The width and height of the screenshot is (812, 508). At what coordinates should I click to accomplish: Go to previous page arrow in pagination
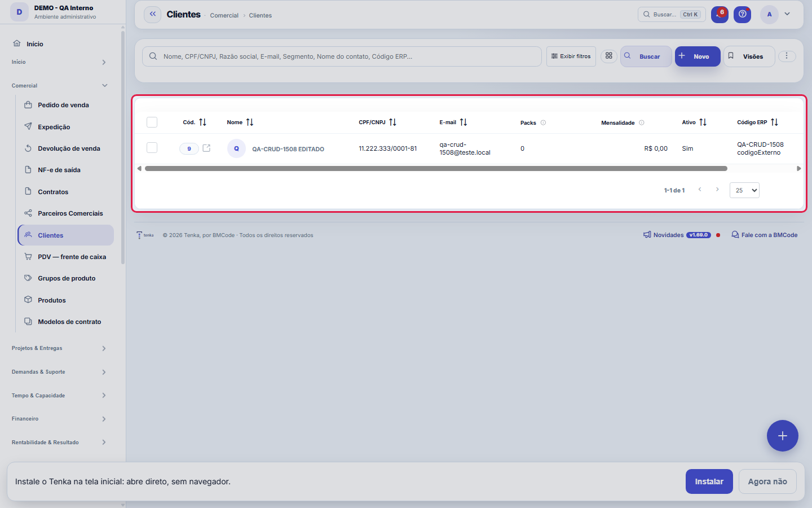click(x=700, y=190)
